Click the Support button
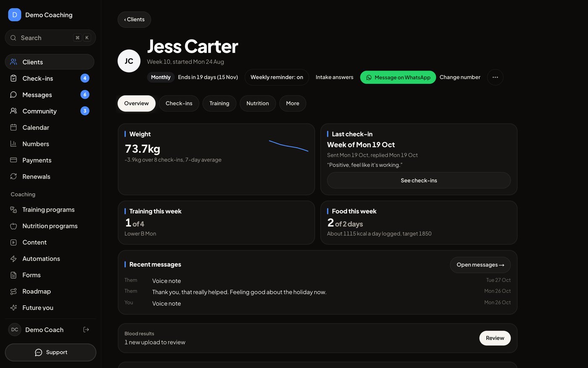This screenshot has height=368, width=588. [x=50, y=352]
